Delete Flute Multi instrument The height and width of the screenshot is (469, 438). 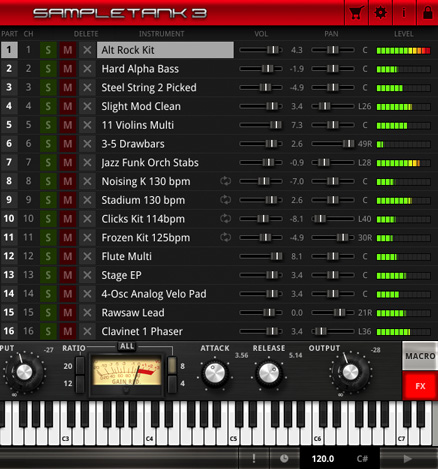pos(87,256)
